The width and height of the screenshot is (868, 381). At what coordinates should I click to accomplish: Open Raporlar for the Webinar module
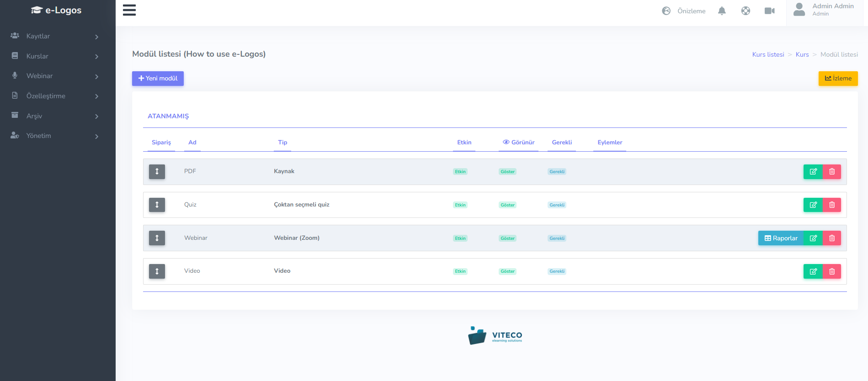point(781,238)
